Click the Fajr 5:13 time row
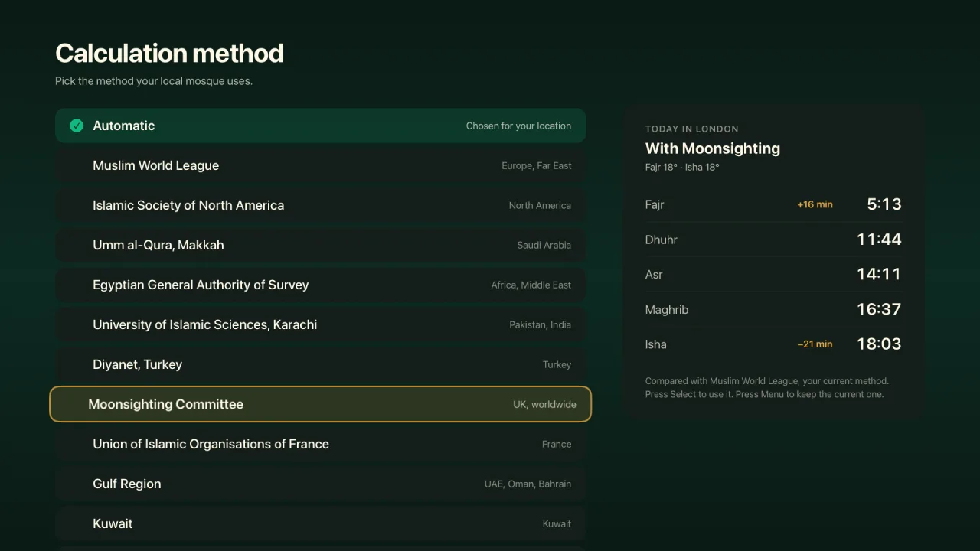Screen dimensions: 980x551 click(x=773, y=204)
